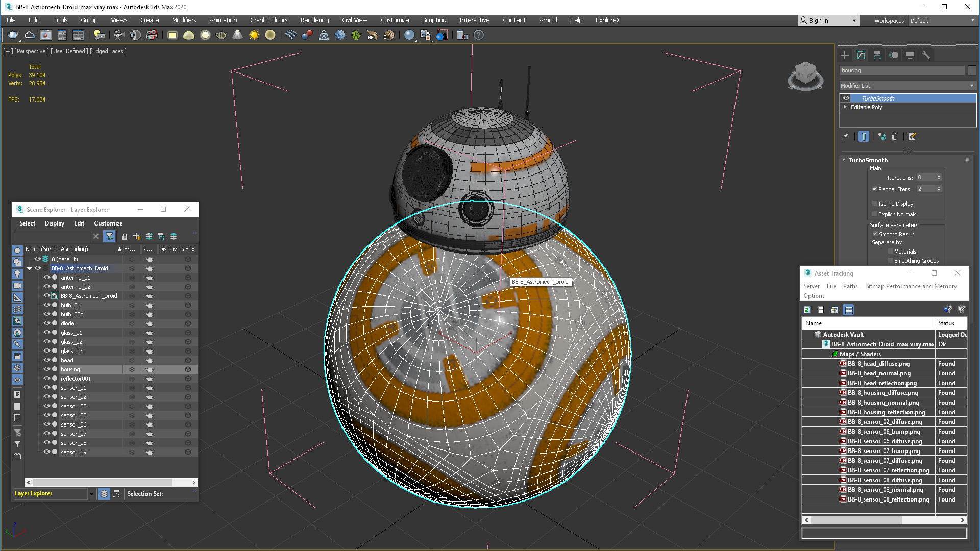Open the Hierarchy command panel tab
Screen dimensions: 980x551
point(877,55)
